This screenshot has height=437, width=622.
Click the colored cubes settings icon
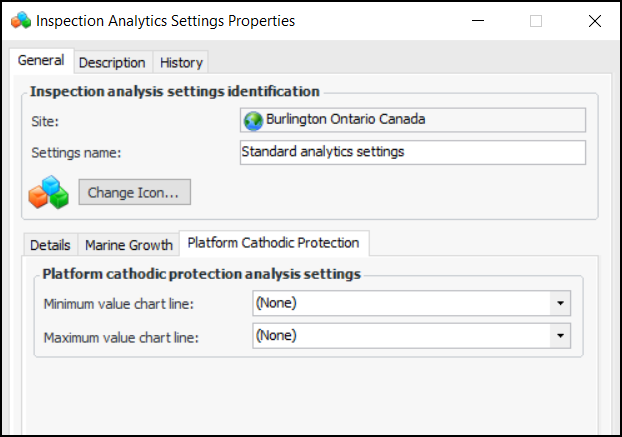[x=48, y=192]
